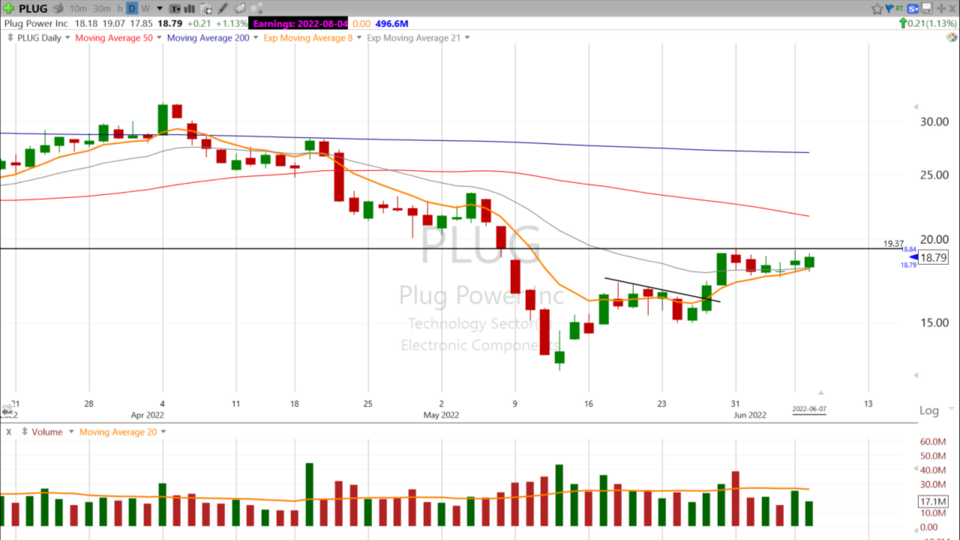
Task: Click the blue flag icon
Action: click(x=889, y=8)
